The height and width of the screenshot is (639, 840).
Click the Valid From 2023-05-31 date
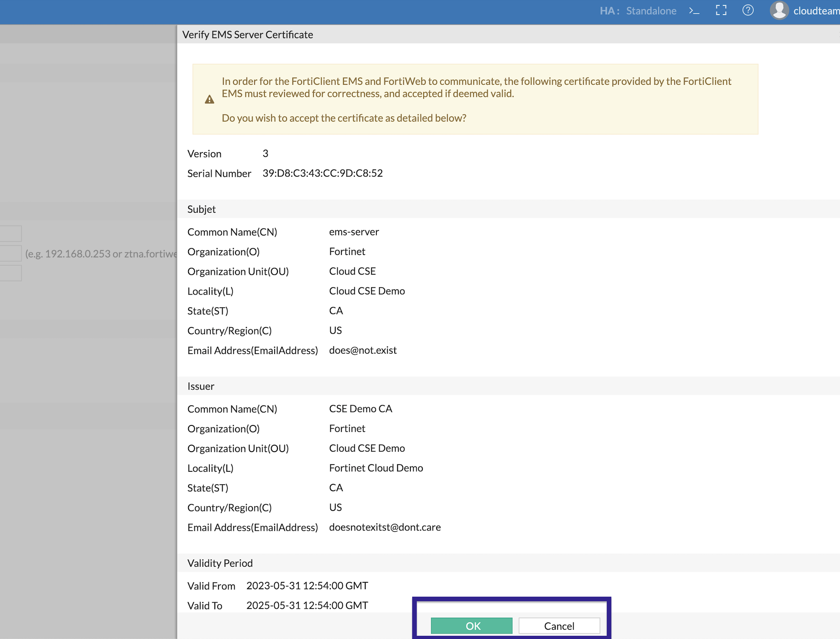[x=307, y=586]
